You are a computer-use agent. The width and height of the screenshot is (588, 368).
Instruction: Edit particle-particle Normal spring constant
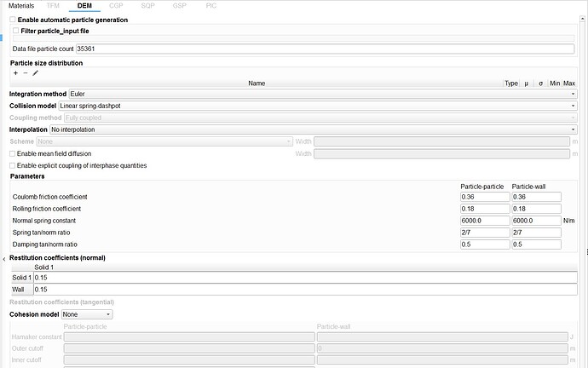pyautogui.click(x=485, y=221)
